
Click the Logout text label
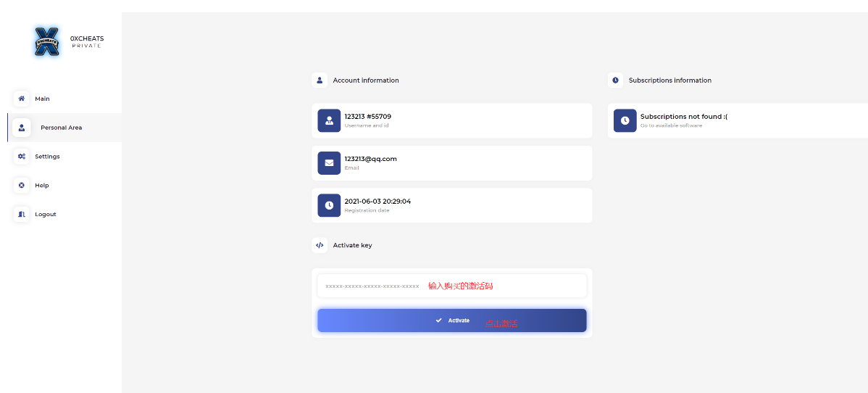point(46,215)
